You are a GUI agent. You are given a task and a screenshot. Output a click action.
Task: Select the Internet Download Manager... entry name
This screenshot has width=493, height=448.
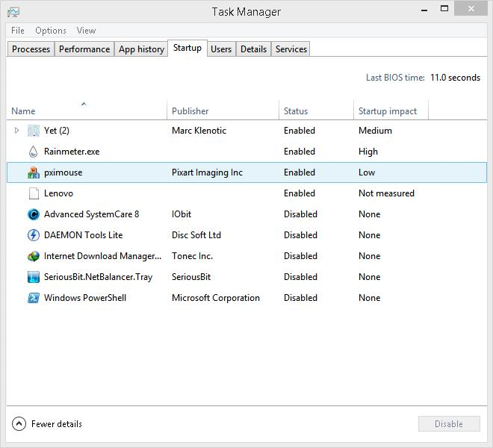(x=102, y=256)
